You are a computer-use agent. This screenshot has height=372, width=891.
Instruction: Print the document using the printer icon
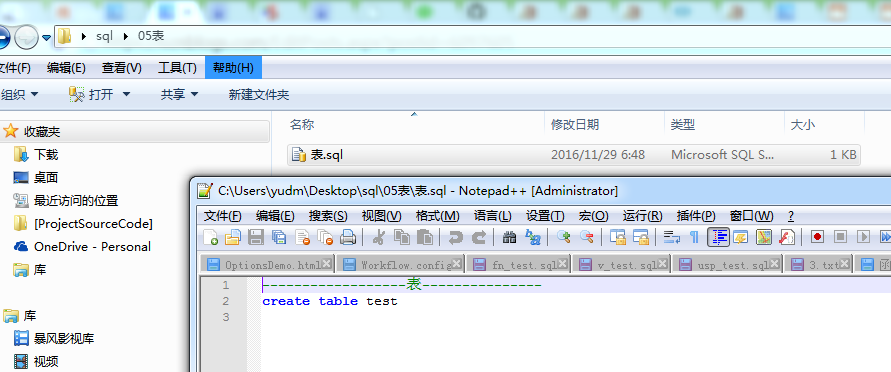348,237
